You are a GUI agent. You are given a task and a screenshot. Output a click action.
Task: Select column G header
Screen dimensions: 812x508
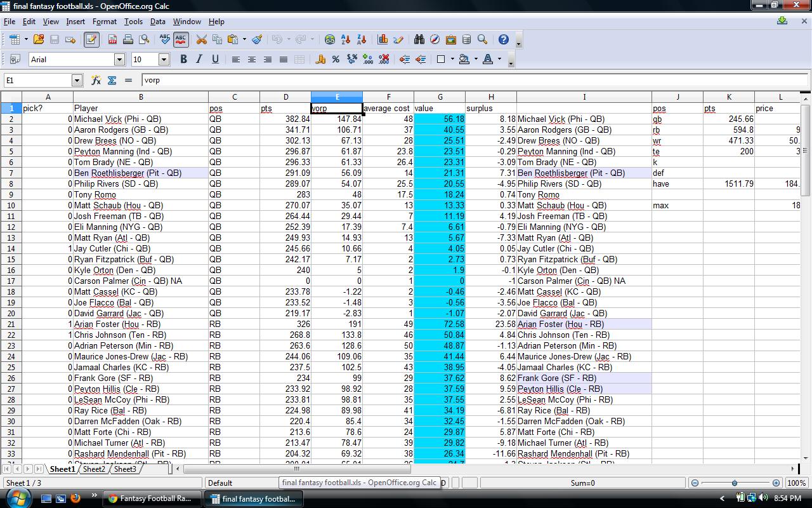pos(439,97)
